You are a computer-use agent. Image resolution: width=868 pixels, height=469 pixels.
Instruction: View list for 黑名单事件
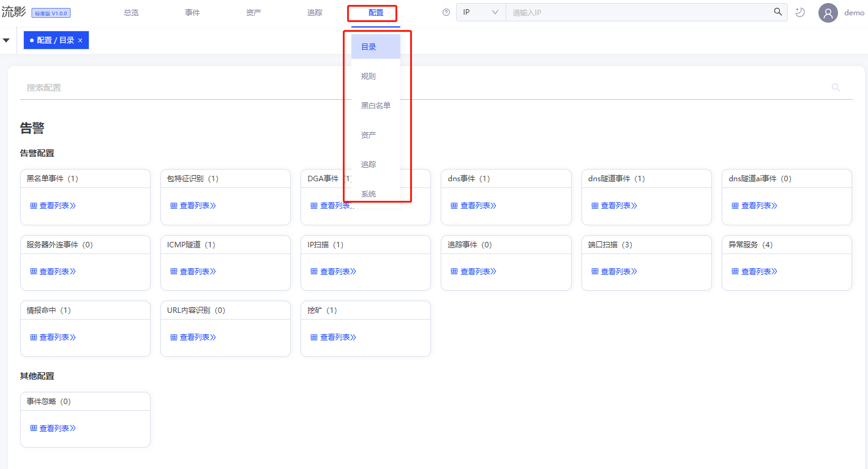pyautogui.click(x=53, y=206)
